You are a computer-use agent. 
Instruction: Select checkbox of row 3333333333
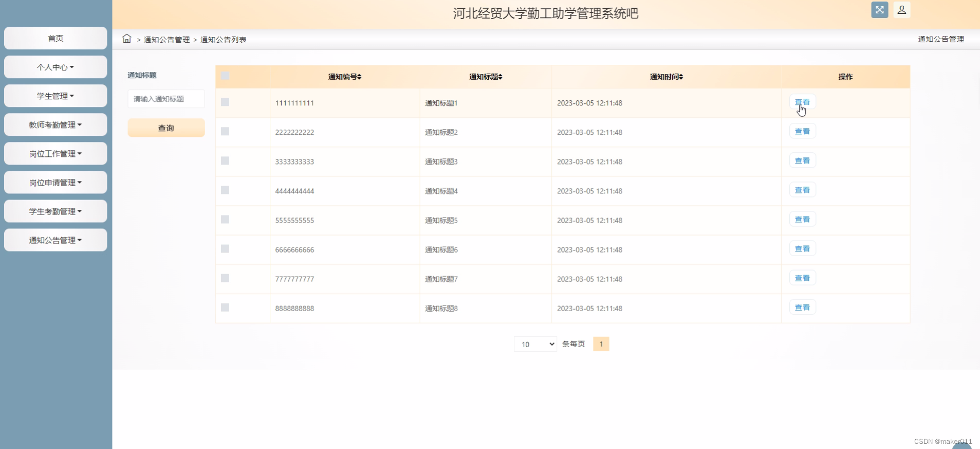coord(225,160)
